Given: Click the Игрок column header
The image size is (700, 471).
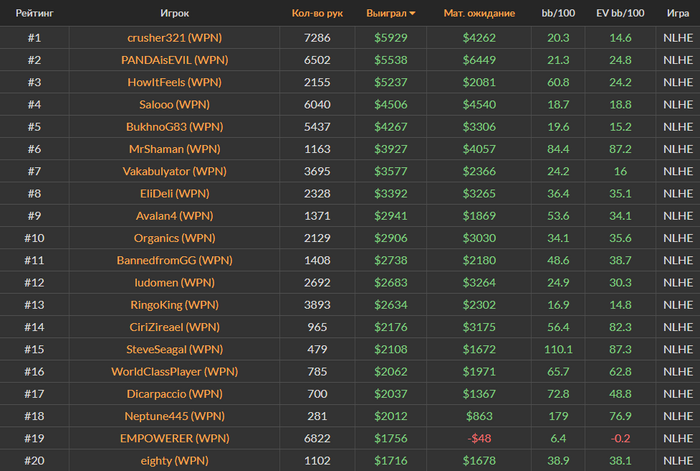Looking at the screenshot, I should pos(175,13).
